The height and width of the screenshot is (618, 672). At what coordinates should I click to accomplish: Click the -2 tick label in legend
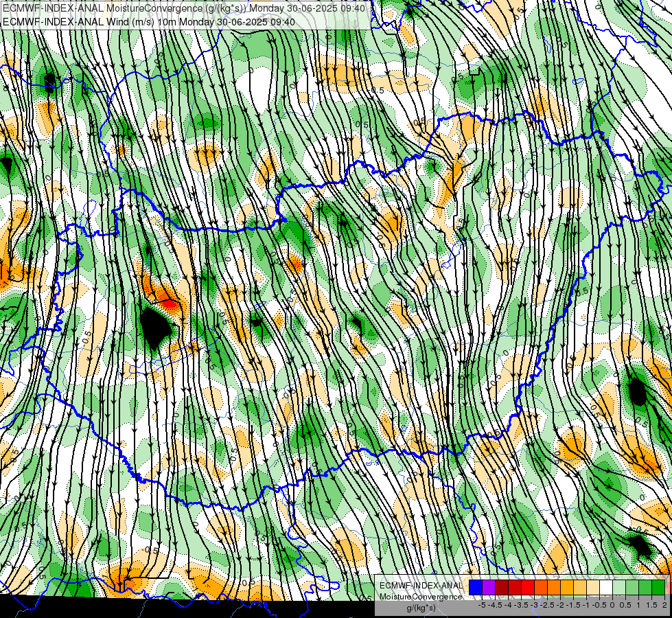click(560, 605)
